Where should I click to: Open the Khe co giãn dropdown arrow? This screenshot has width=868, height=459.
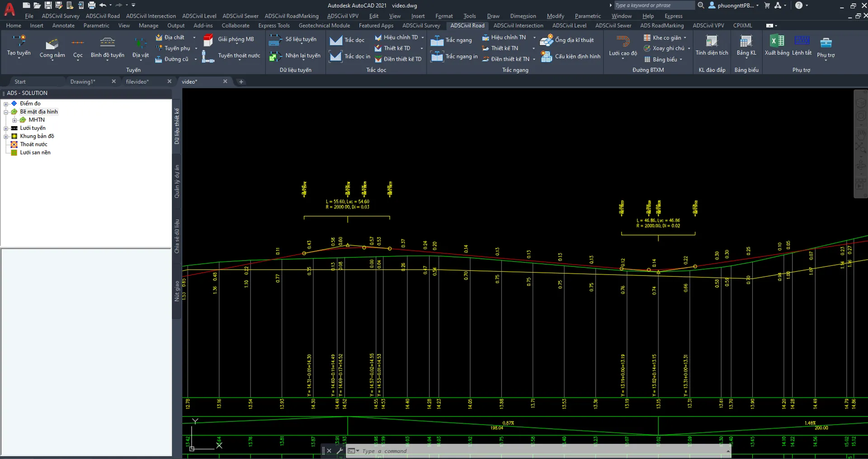685,38
